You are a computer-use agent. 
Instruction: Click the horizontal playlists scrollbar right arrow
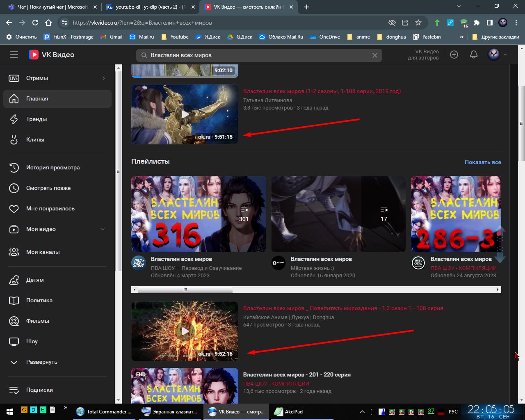tap(498, 290)
